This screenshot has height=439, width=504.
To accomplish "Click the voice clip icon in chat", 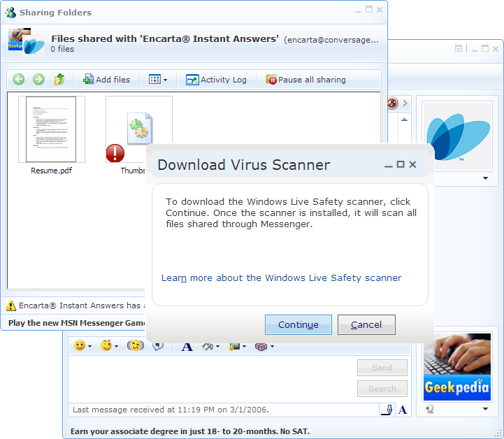I will coord(158,347).
